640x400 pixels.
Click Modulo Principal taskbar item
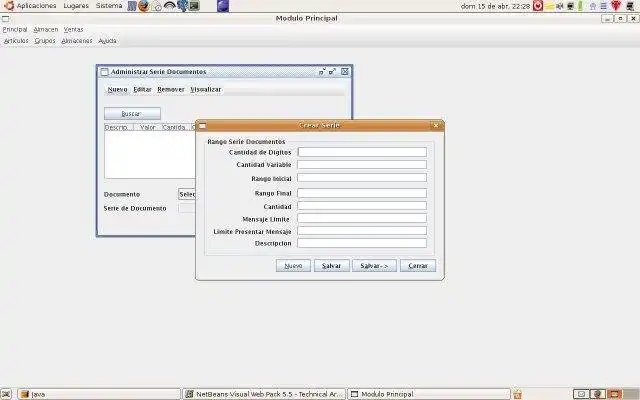[429, 394]
